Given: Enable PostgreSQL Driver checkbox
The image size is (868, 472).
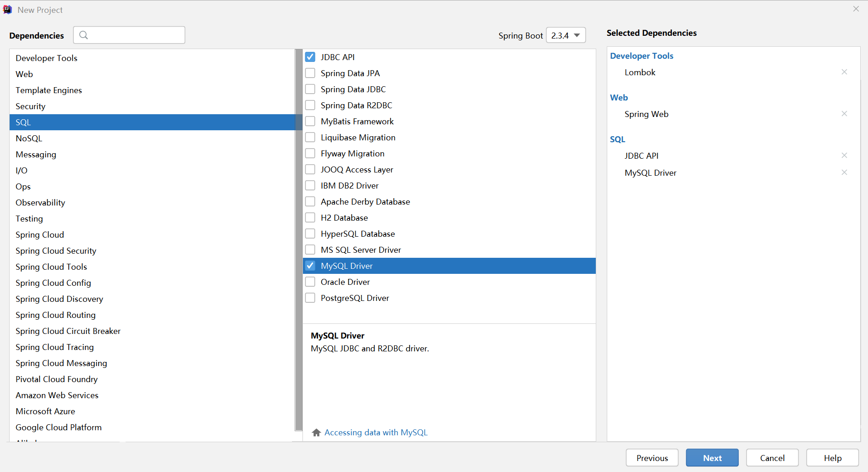Looking at the screenshot, I should 310,298.
